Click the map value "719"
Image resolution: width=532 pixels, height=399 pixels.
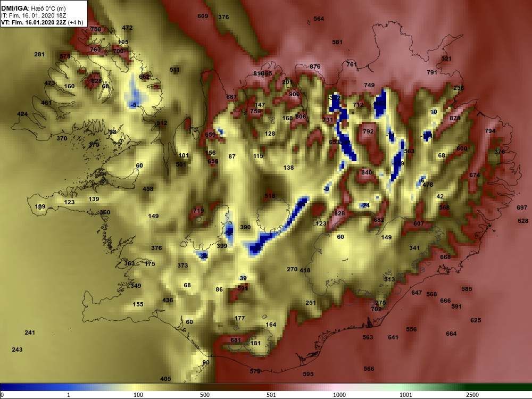[198, 211]
